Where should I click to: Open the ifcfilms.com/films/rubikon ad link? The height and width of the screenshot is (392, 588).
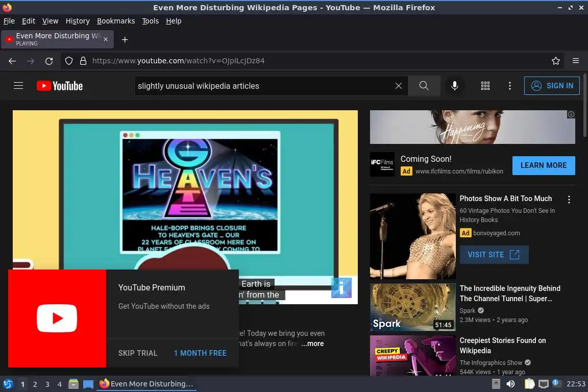point(459,171)
